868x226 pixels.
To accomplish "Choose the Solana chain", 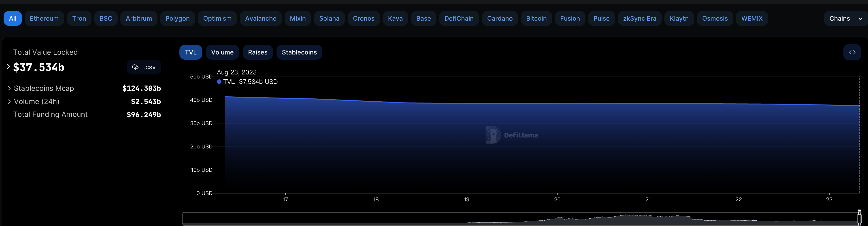I will (329, 18).
